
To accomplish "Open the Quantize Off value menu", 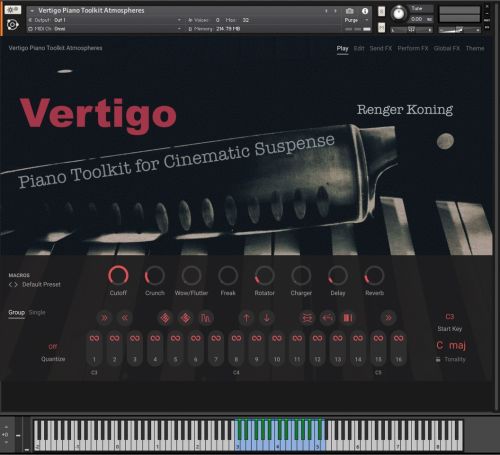I will tap(53, 347).
